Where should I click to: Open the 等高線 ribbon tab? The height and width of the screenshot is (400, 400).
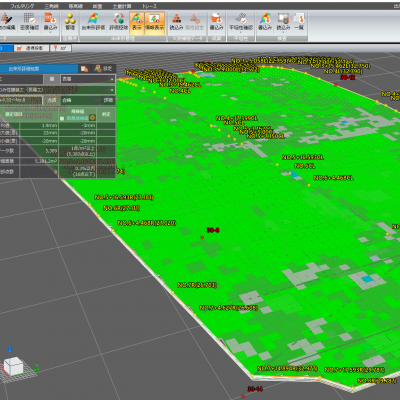coord(76,6)
